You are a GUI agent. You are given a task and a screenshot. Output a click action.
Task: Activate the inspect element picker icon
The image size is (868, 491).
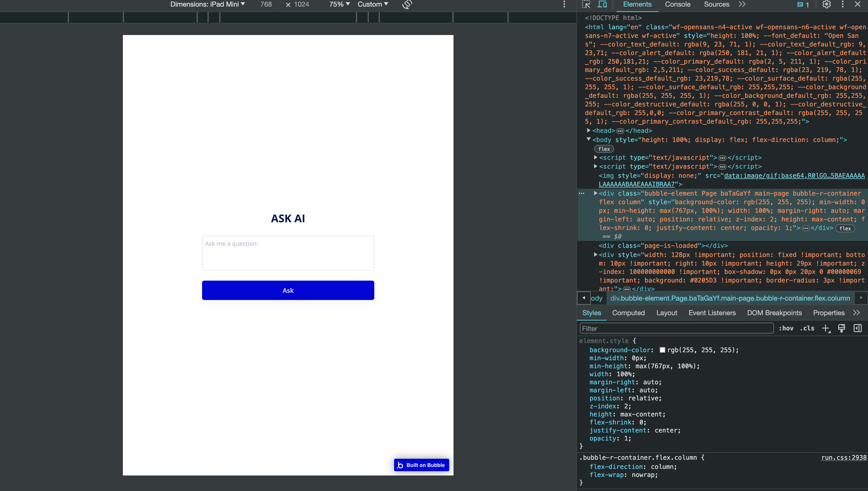(586, 4)
